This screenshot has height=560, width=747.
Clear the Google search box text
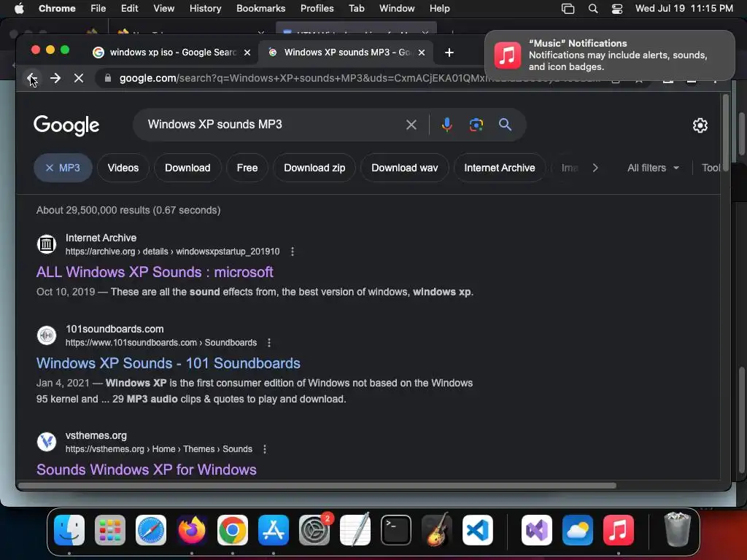[x=411, y=125]
